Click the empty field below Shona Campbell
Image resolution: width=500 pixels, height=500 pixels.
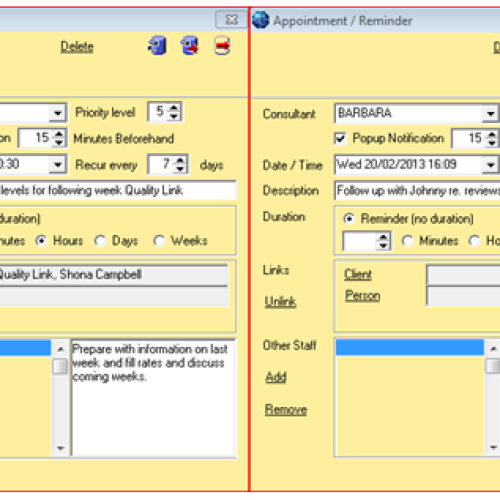114,296
